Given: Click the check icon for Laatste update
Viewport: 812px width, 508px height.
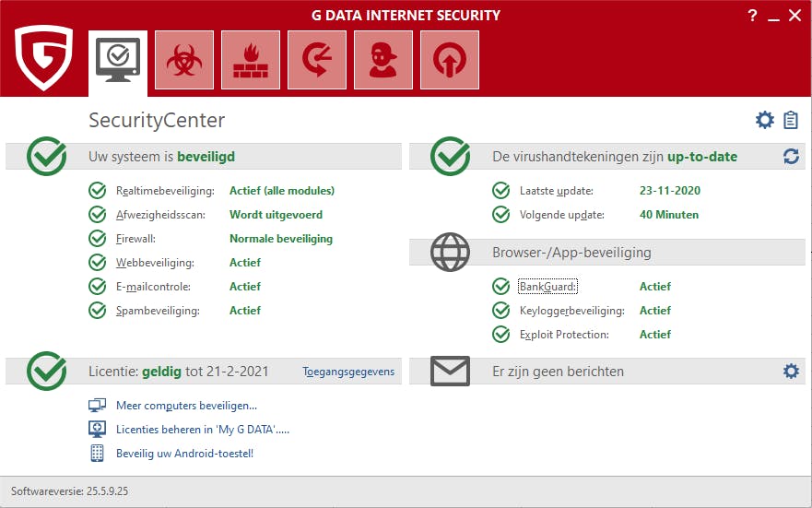Looking at the screenshot, I should click(500, 191).
